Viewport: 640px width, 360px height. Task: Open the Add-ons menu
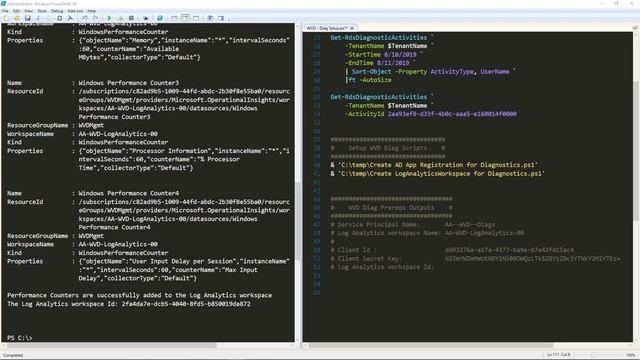pos(75,11)
